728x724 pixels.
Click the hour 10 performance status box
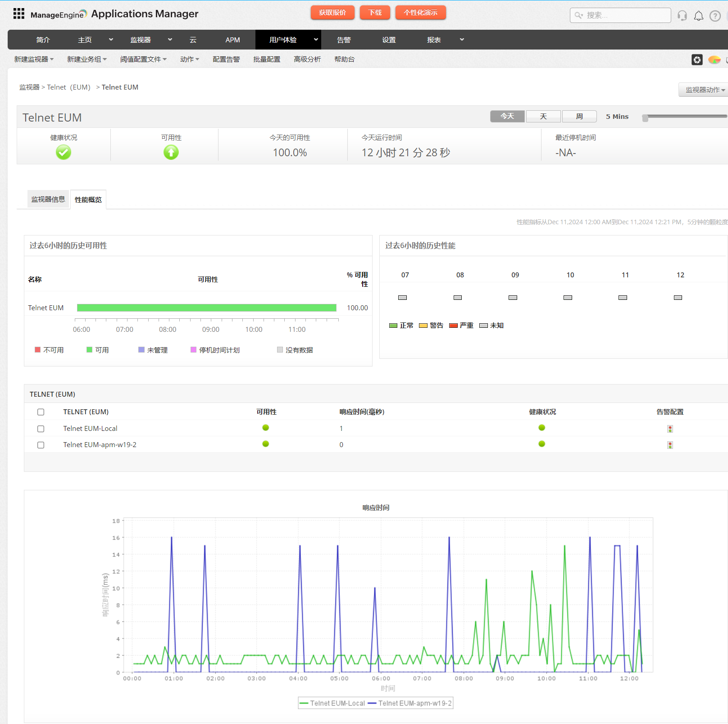pyautogui.click(x=568, y=298)
